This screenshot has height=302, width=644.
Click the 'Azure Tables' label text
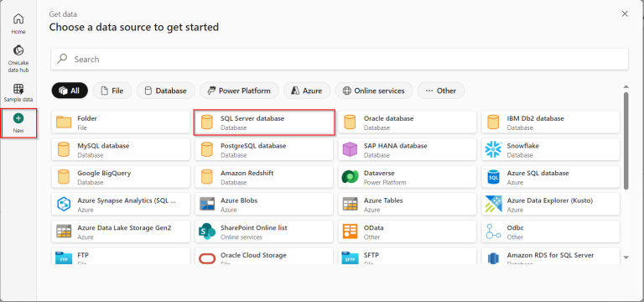click(383, 200)
